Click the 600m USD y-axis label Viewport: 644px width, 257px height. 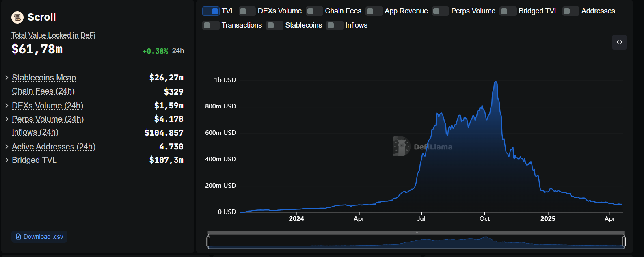pos(220,132)
